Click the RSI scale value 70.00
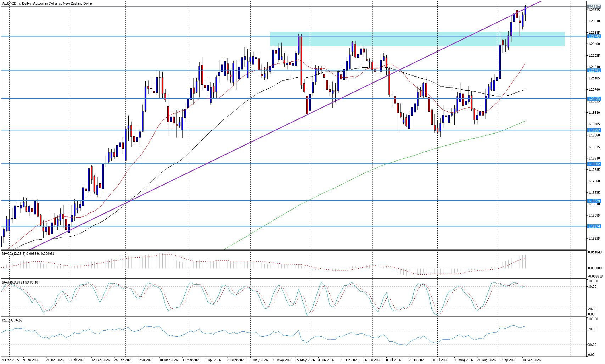The image size is (605, 364). coord(593,329)
